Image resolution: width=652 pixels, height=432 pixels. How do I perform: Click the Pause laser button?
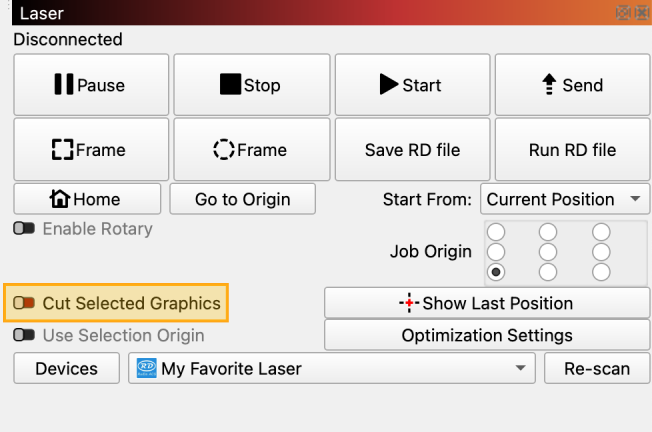(x=90, y=86)
